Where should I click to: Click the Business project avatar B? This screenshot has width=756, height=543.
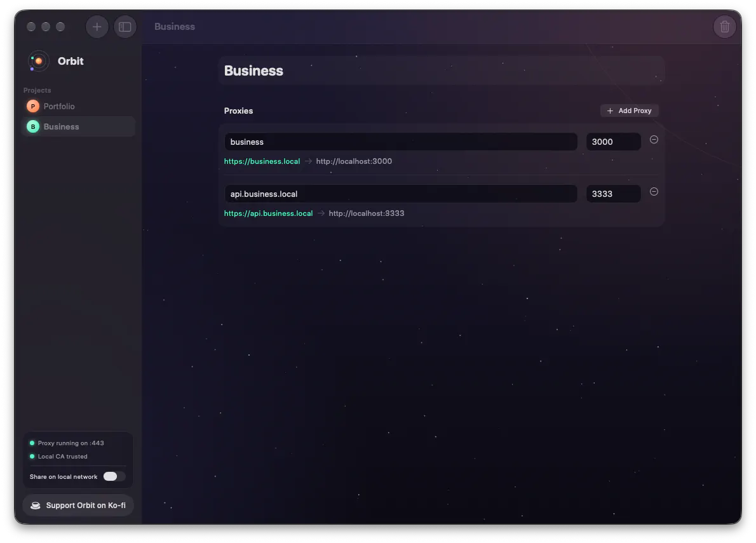(x=33, y=127)
